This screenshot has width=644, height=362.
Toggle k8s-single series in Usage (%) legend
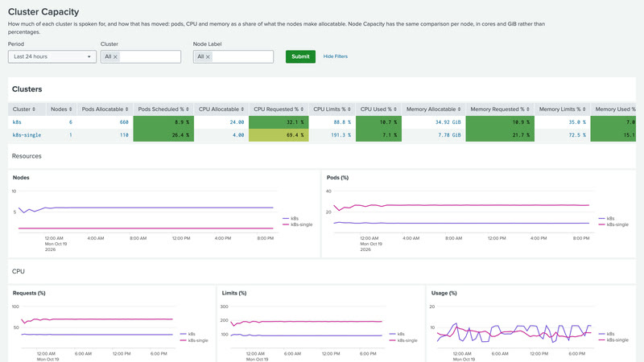613,339
